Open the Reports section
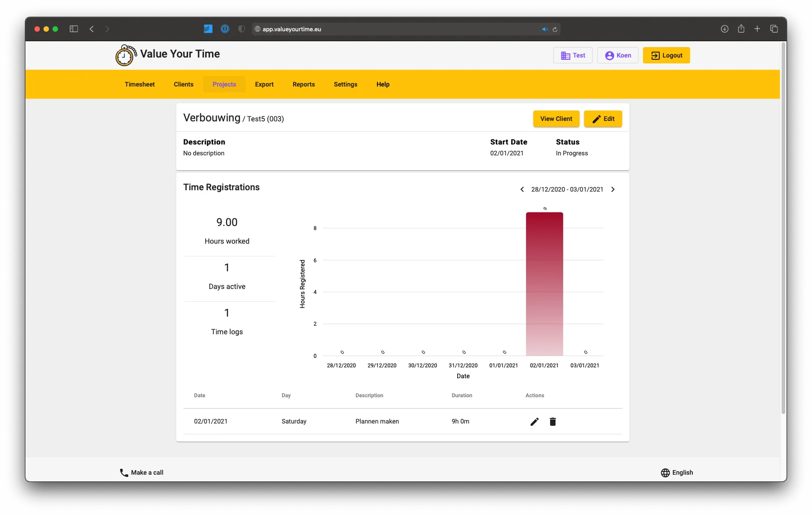Screen dimensions: 812x515 point(304,84)
